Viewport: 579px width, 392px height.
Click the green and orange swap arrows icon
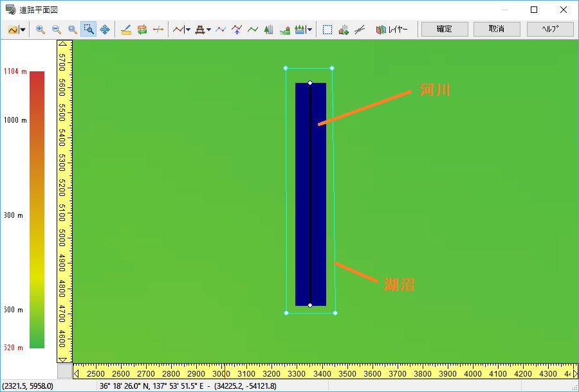[142, 30]
